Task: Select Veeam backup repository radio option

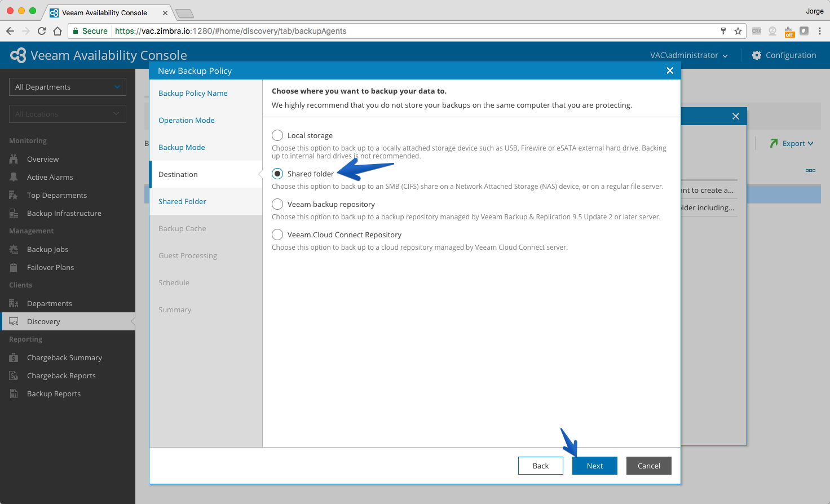Action: pos(277,204)
